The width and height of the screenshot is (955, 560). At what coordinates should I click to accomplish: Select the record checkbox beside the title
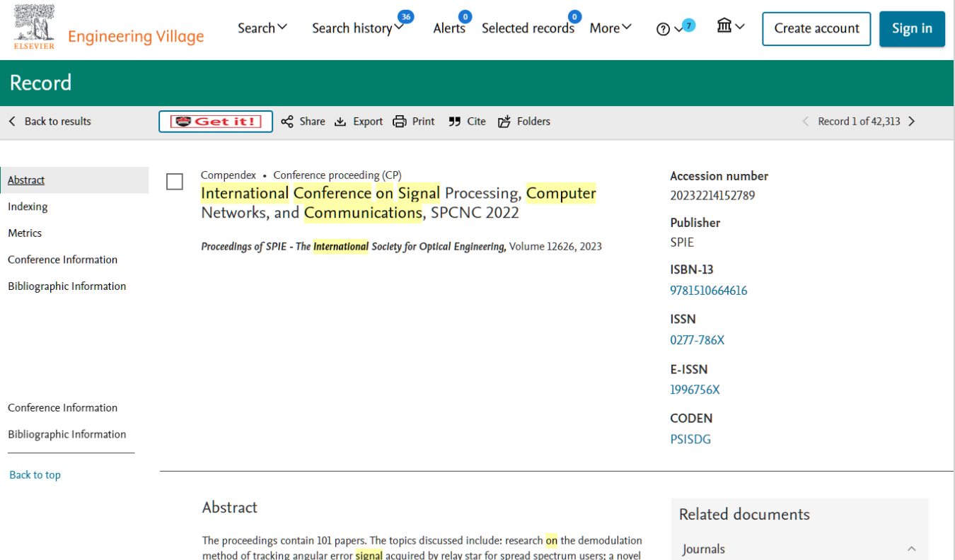click(175, 182)
